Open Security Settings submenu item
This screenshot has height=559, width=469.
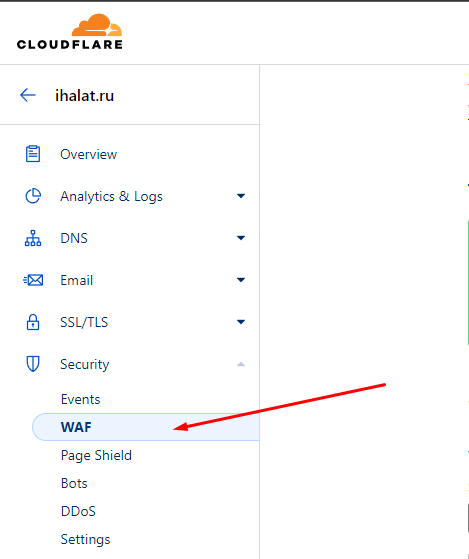coord(86,539)
